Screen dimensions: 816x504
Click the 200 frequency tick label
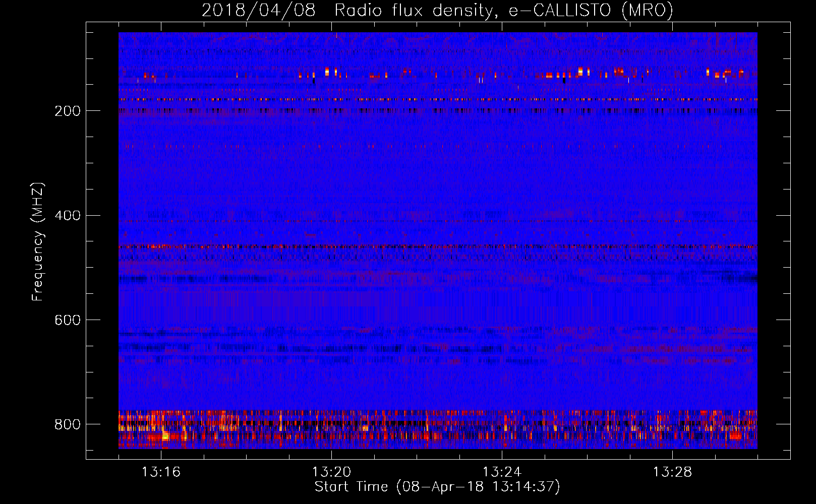point(68,111)
